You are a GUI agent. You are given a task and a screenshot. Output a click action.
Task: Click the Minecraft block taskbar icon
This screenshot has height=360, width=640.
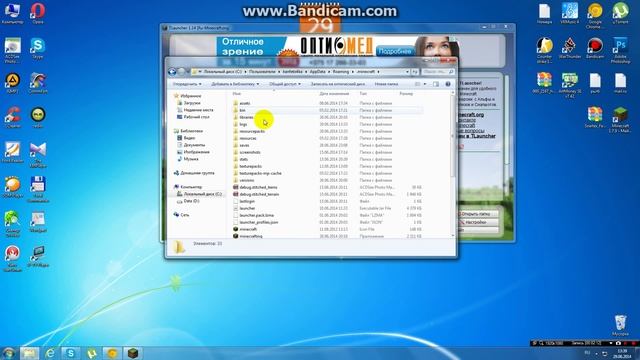(x=132, y=353)
